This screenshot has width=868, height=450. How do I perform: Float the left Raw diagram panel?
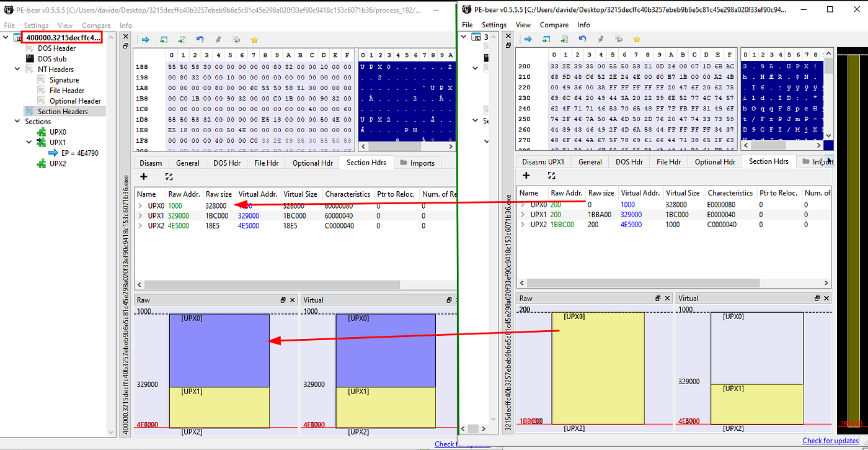coord(283,300)
